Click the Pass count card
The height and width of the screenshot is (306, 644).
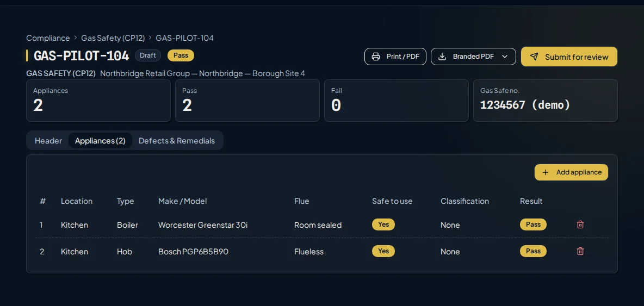coord(247,101)
